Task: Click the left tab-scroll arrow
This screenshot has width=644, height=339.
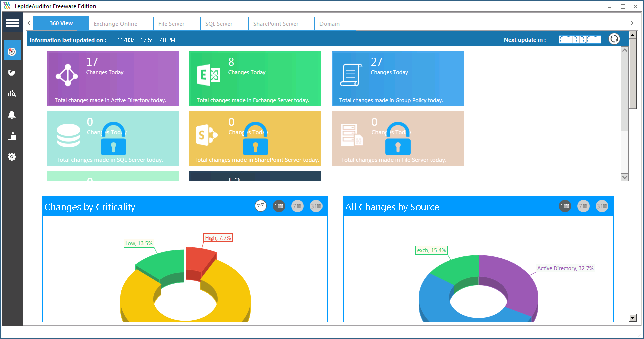Action: pyautogui.click(x=29, y=23)
